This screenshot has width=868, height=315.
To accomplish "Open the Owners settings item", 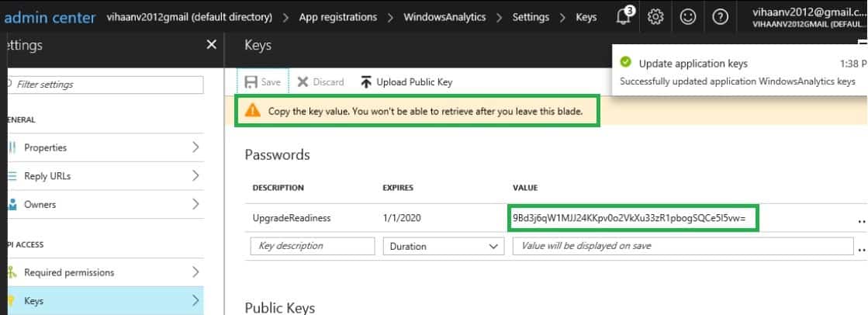I will click(x=105, y=204).
